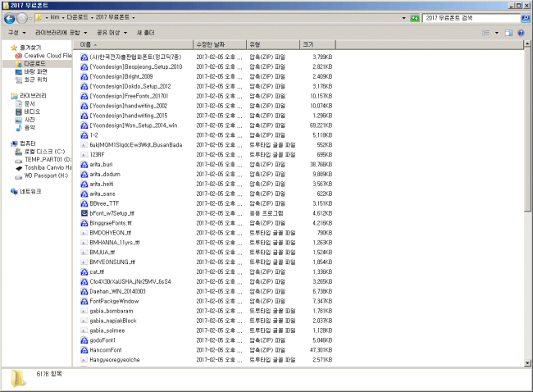The width and height of the screenshot is (533, 392).
Task: Open the 공유 대상 menu
Action: pos(112,33)
